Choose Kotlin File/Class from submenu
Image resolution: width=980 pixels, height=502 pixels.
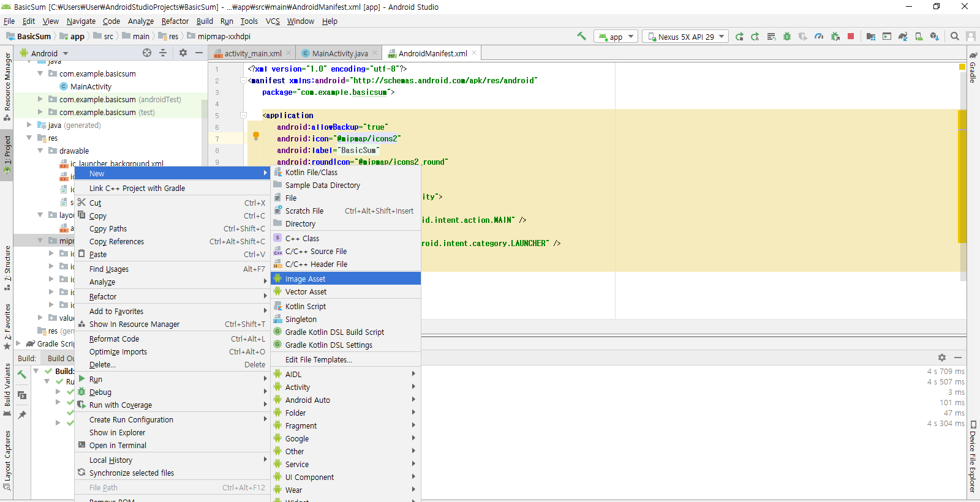(345, 172)
